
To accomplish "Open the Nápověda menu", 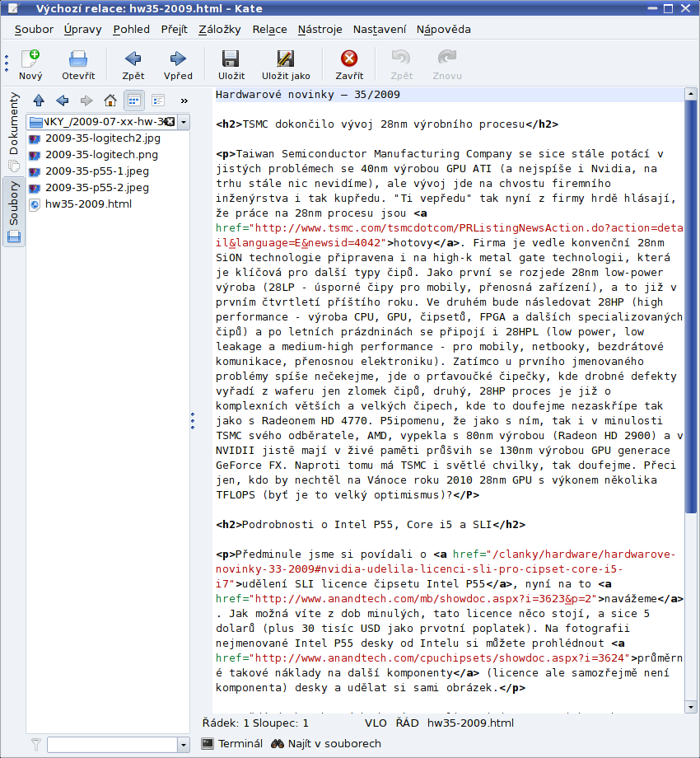I will pyautogui.click(x=444, y=30).
